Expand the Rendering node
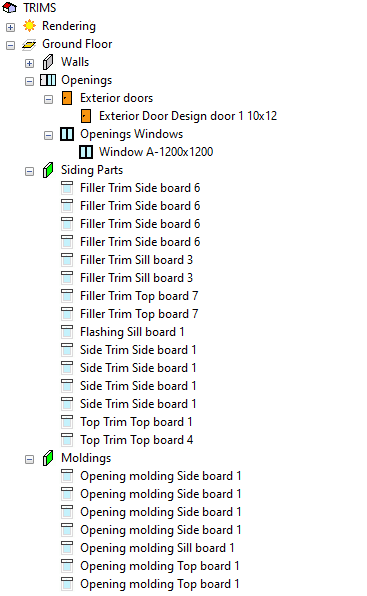Viewport: 367px width, 596px height. (x=11, y=27)
